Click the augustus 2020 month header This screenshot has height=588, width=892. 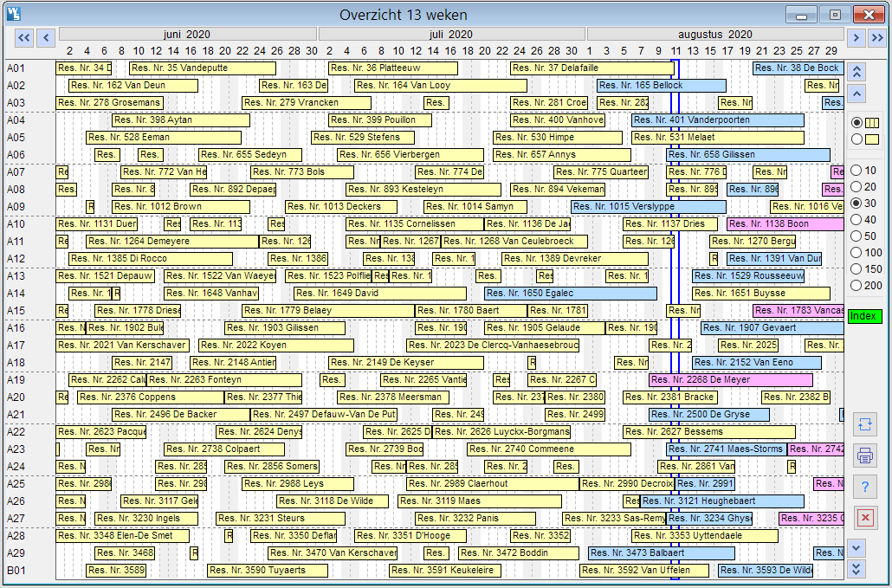tap(715, 35)
